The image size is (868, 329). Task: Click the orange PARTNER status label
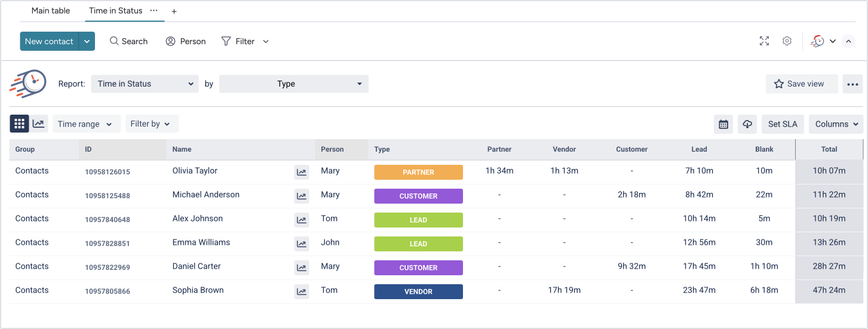pyautogui.click(x=418, y=173)
